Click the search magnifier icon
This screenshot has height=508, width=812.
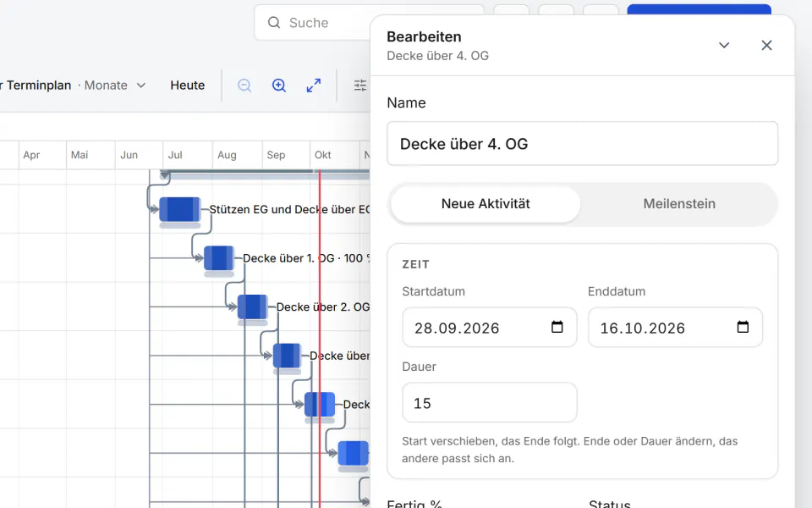tap(274, 22)
